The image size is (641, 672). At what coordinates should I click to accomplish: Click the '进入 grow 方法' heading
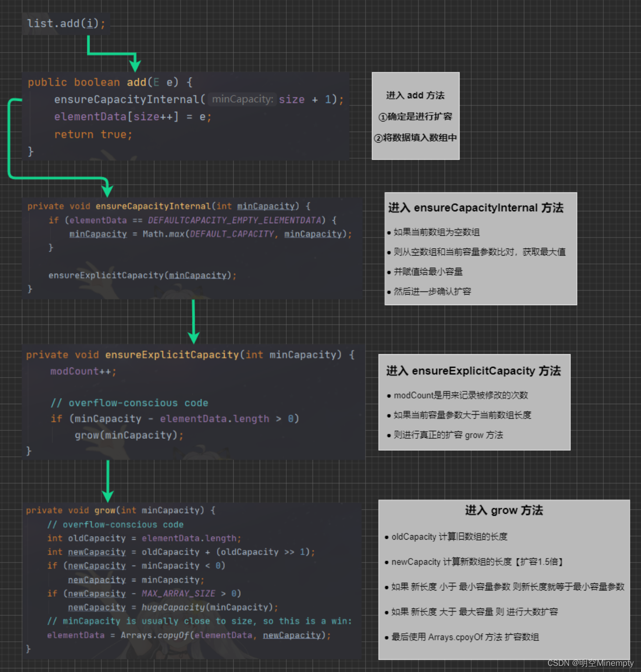(x=504, y=510)
